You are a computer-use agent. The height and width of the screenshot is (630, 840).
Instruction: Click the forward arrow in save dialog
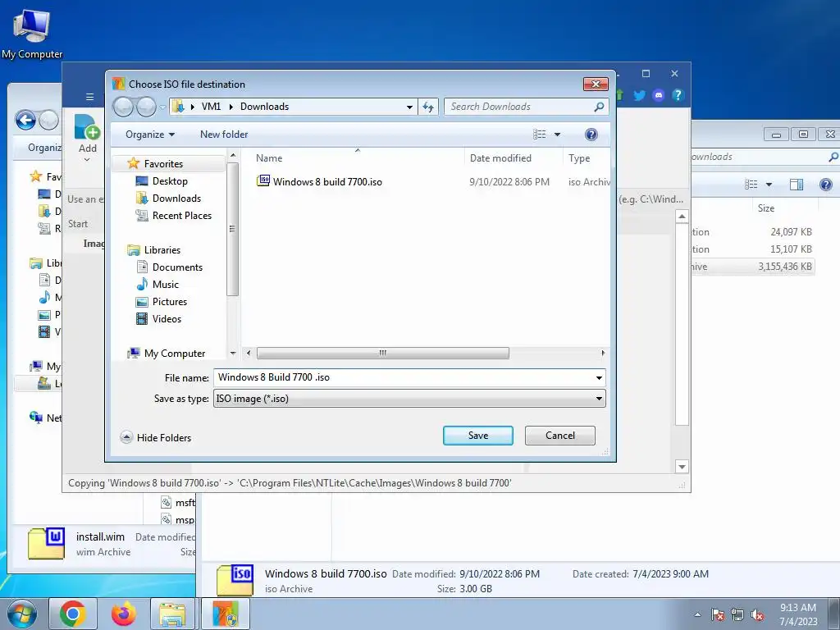146,107
